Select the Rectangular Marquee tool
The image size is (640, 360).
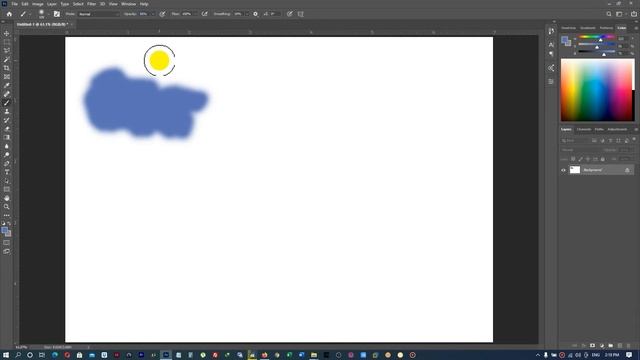pos(7,42)
